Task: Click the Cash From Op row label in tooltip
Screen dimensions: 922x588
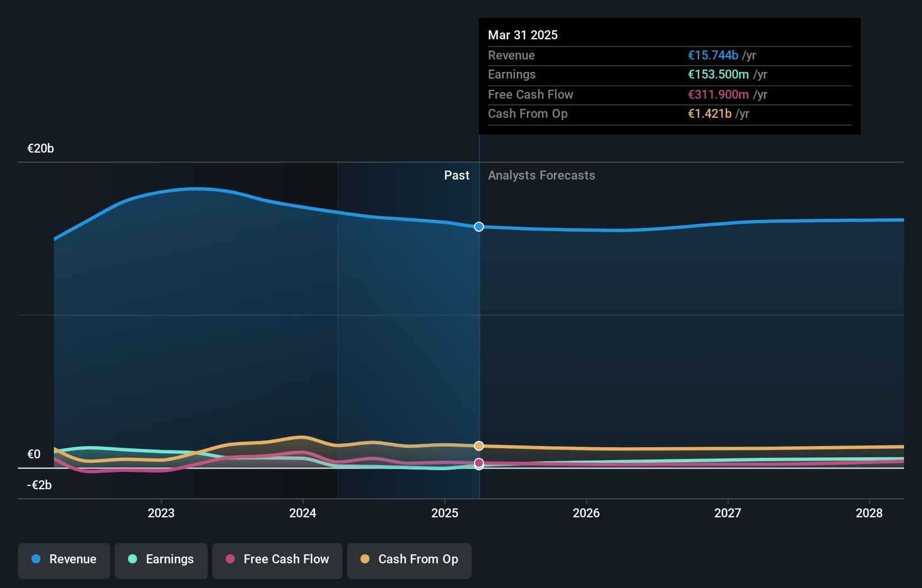Action: click(x=528, y=113)
